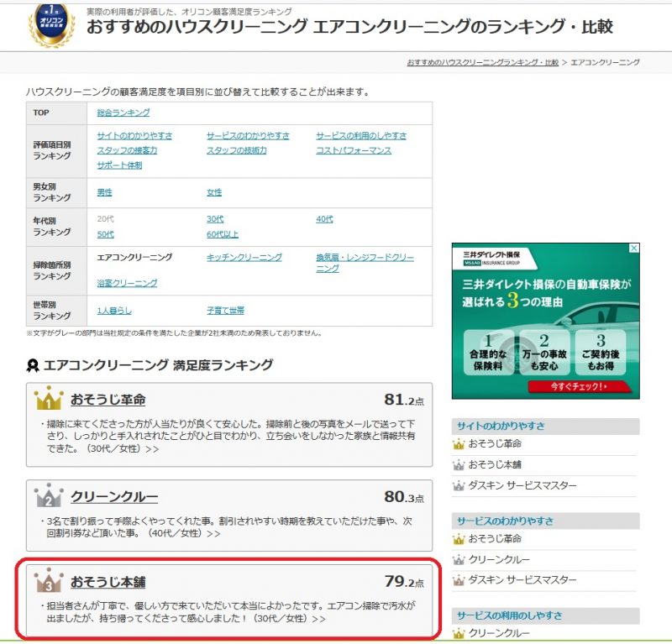Viewport: 672px width, 644px height.
Task: Open the コストパフォーマンス ranking link
Action: coord(354,150)
